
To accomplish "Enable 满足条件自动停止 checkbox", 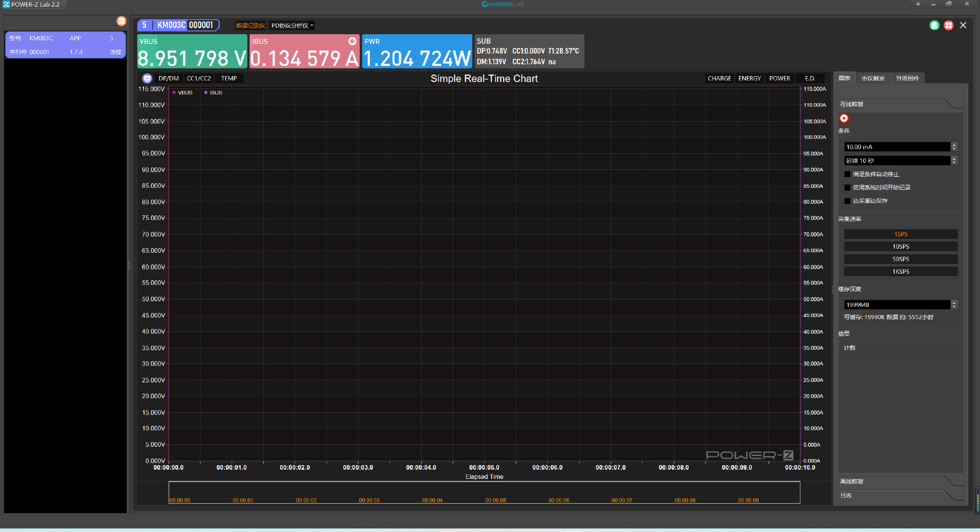I will [848, 175].
